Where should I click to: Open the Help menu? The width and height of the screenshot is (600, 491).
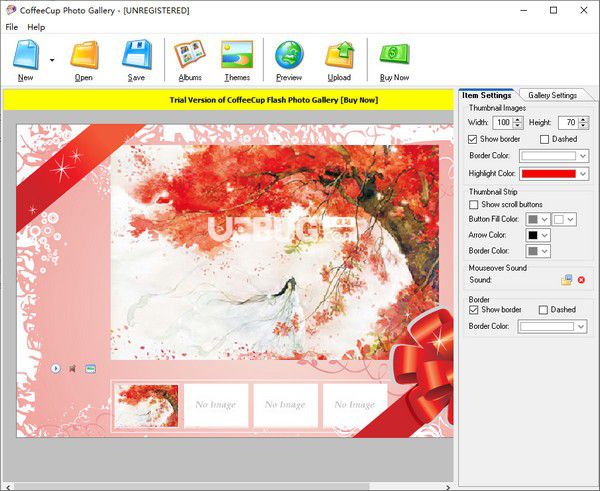click(36, 27)
